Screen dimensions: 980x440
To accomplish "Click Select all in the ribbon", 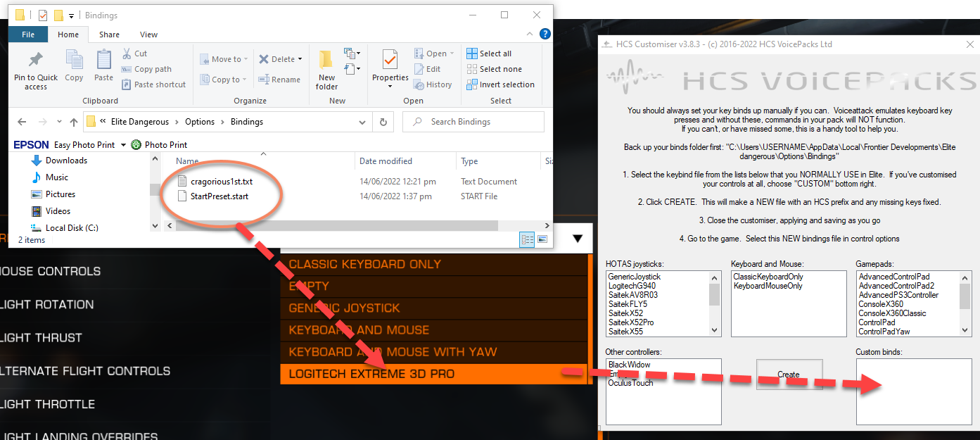I will (489, 54).
